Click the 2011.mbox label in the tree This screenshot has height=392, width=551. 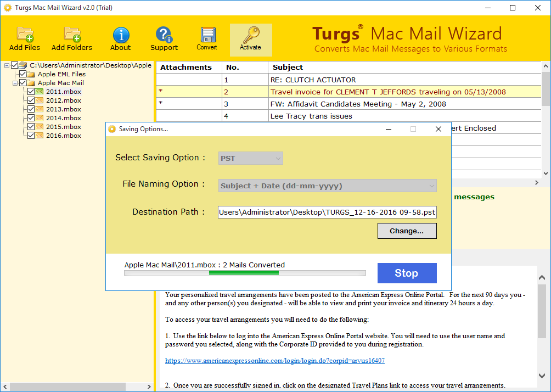[64, 92]
